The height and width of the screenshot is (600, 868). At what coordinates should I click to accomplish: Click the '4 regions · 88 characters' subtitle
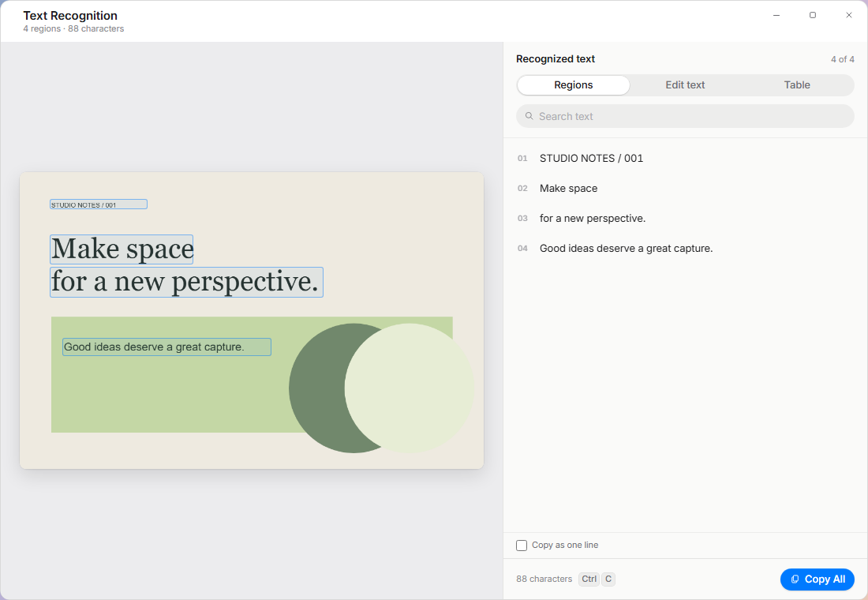(x=73, y=28)
